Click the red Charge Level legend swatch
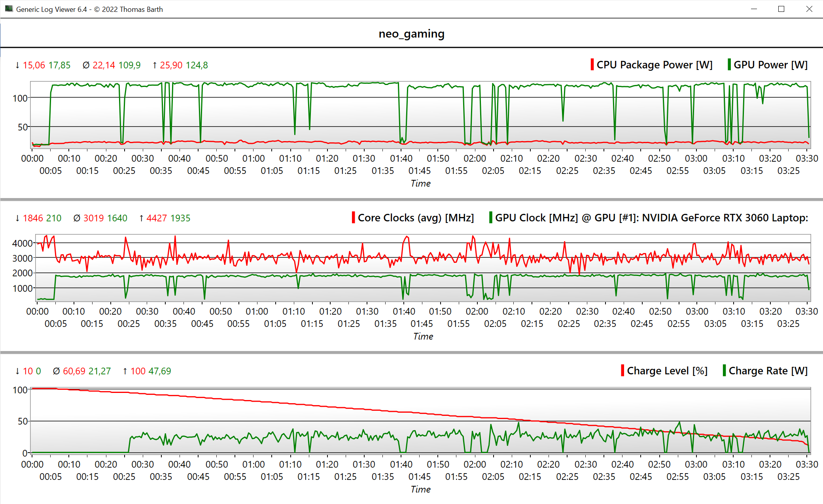Image resolution: width=823 pixels, height=504 pixels. point(622,371)
